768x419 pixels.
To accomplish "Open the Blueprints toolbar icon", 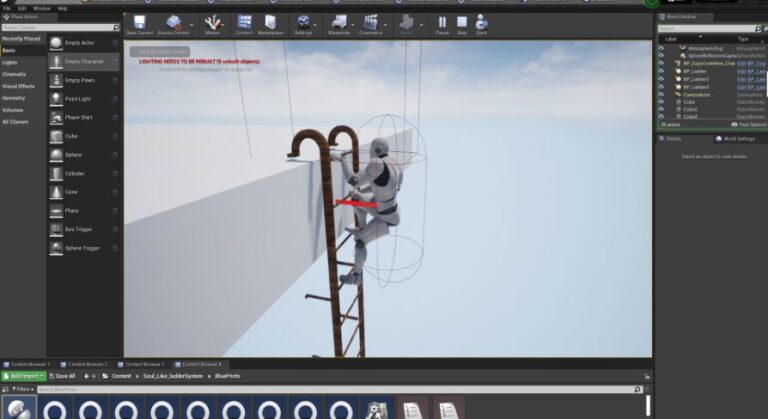I will (339, 25).
